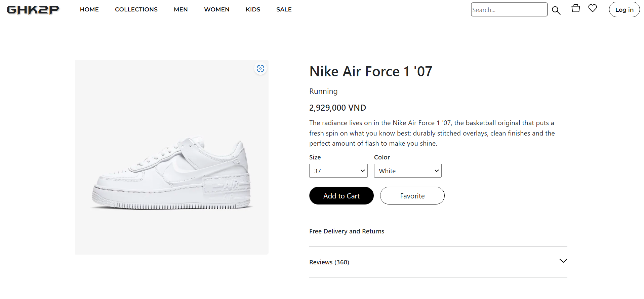Open the COLLECTIONS menu item
Image resolution: width=644 pixels, height=299 pixels.
coord(136,9)
